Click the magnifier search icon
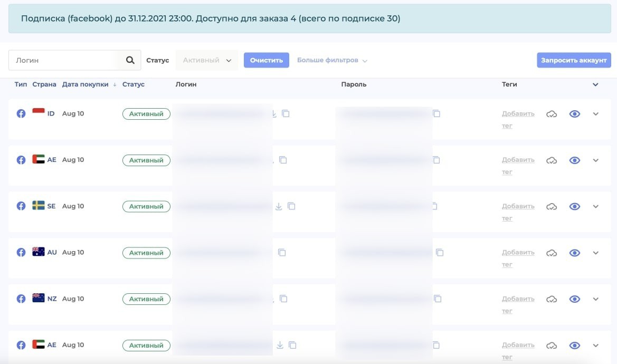The height and width of the screenshot is (364, 617). pos(130,60)
